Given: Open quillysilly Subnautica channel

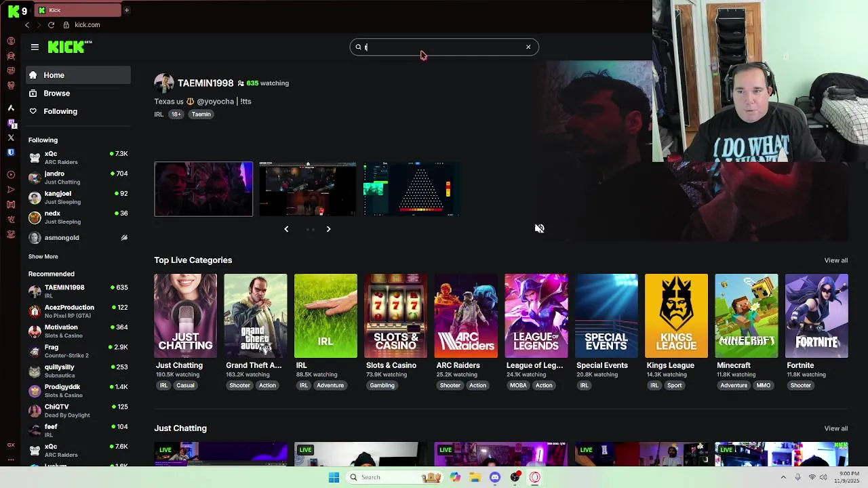Looking at the screenshot, I should point(78,371).
